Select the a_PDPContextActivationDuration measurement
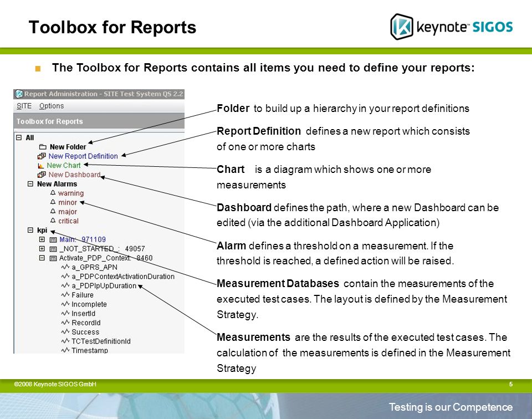The width and height of the screenshot is (532, 419). coord(123,277)
